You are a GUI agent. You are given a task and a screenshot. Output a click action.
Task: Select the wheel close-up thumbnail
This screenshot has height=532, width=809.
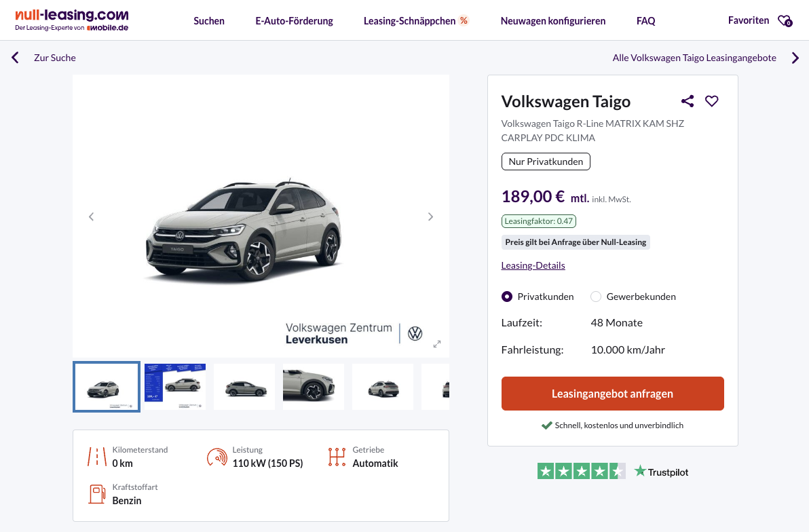coord(314,387)
